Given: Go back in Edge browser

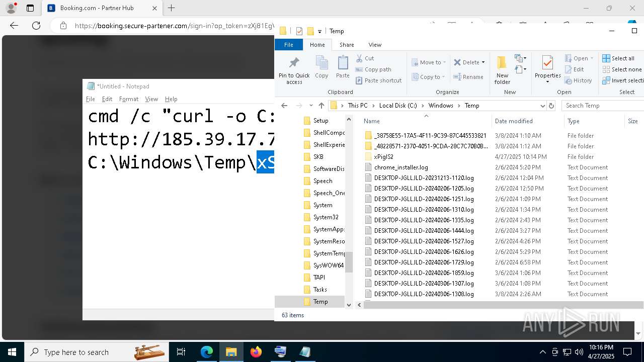Looking at the screenshot, I should (14, 26).
